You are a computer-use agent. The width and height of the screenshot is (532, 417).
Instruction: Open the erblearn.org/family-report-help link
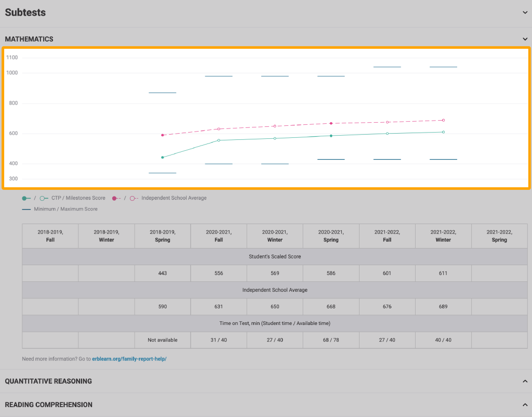pos(129,359)
